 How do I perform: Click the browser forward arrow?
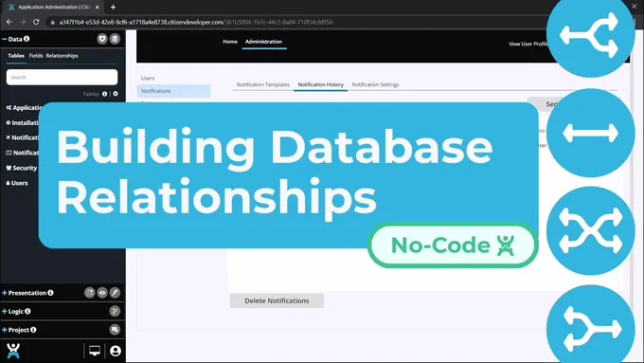coord(23,22)
